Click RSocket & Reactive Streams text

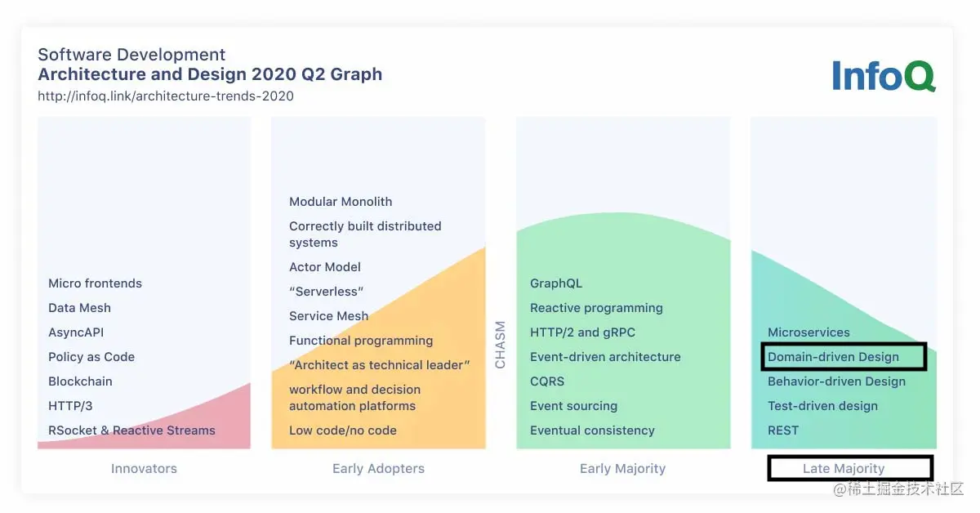point(131,430)
